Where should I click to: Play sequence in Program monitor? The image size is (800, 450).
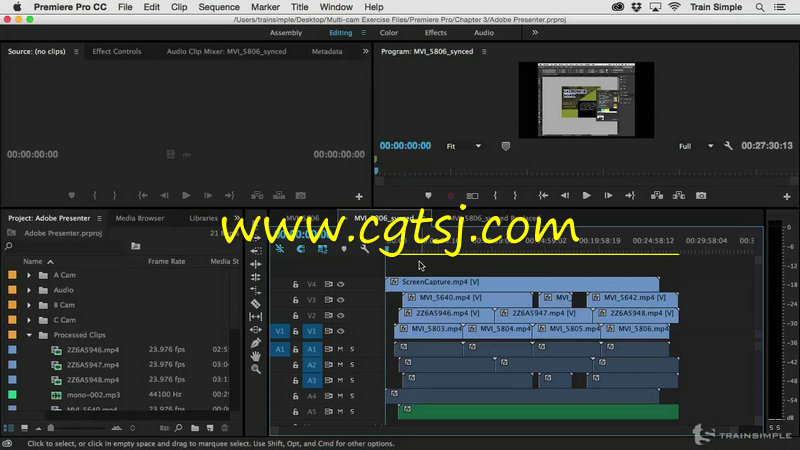point(586,195)
